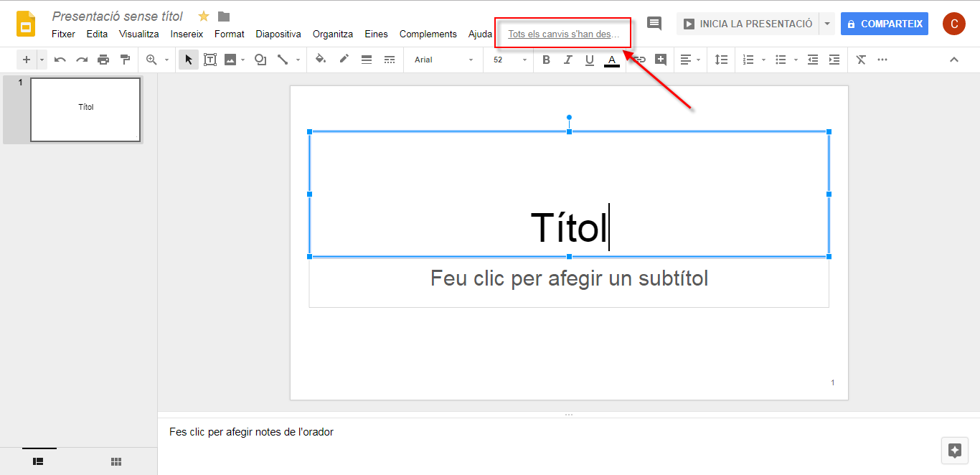Star the presentation with the star icon

coord(204,16)
